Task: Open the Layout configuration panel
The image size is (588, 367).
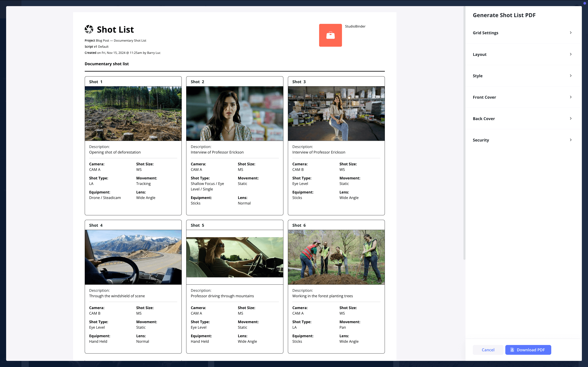Action: pyautogui.click(x=523, y=54)
